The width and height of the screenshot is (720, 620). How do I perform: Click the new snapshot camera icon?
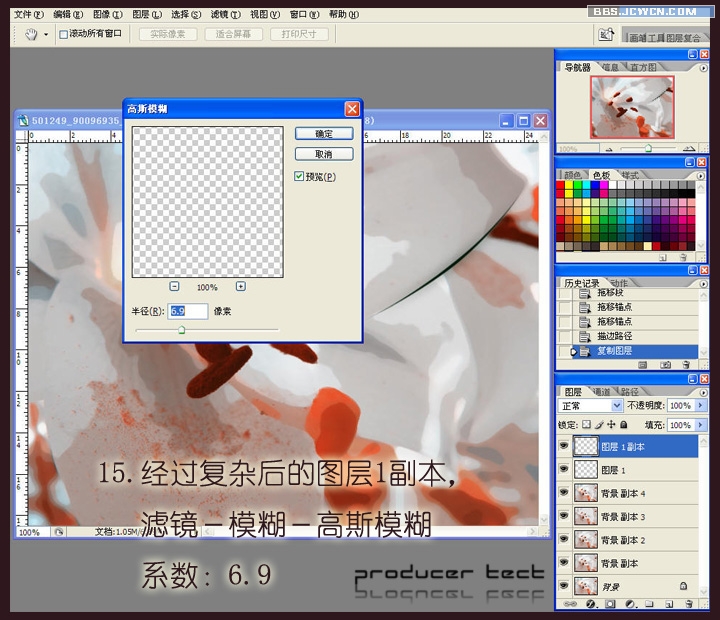tap(665, 365)
